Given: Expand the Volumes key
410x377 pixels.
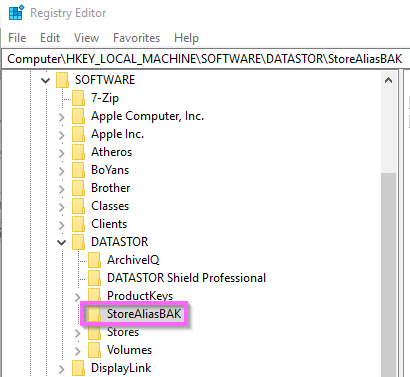Looking at the screenshot, I should (78, 351).
